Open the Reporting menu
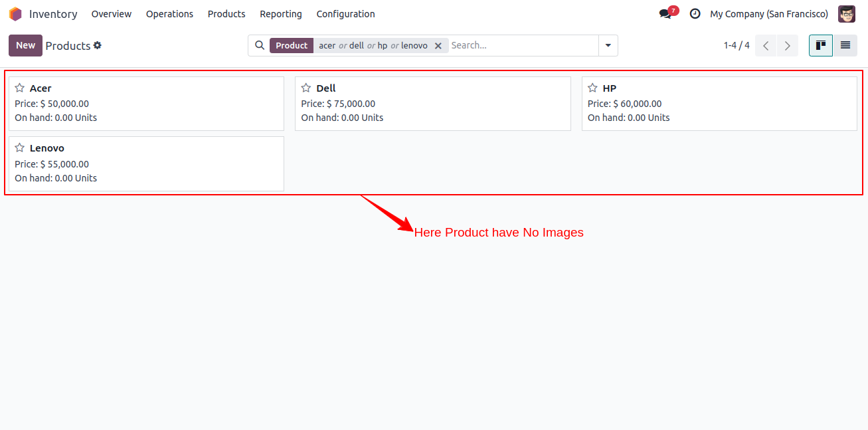The height and width of the screenshot is (430, 868). pos(280,13)
